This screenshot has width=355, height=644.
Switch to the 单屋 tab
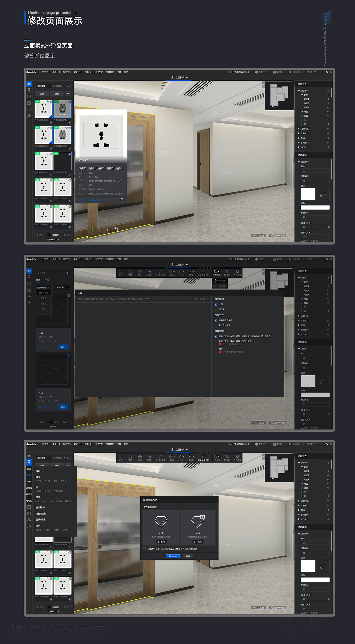pyautogui.click(x=47, y=280)
